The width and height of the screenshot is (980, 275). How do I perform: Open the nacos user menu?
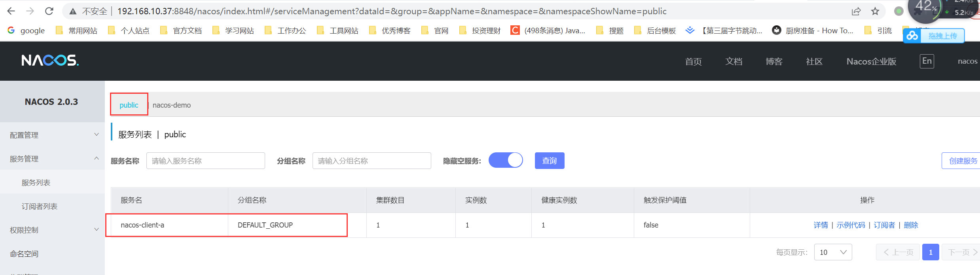968,61
